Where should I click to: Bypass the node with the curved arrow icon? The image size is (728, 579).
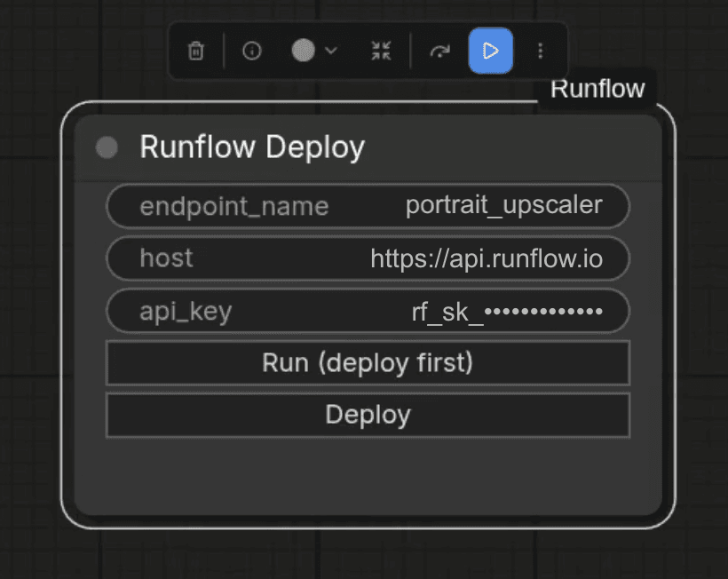[439, 51]
